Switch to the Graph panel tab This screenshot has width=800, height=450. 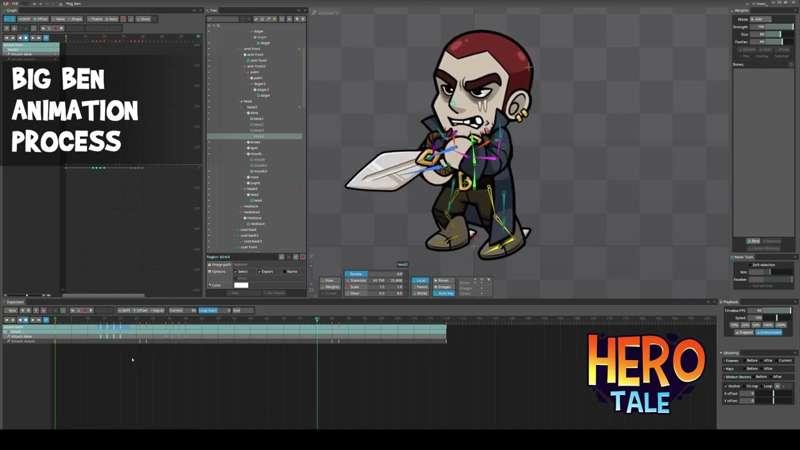(x=12, y=11)
